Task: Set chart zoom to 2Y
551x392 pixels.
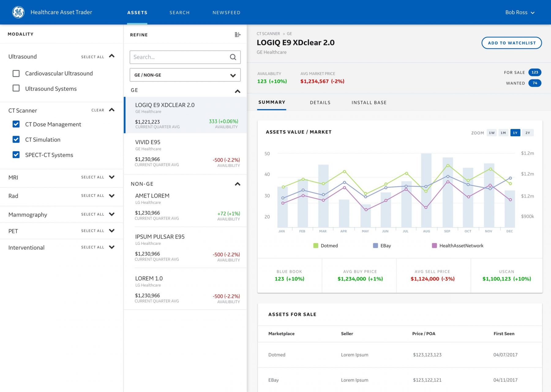Action: 528,133
